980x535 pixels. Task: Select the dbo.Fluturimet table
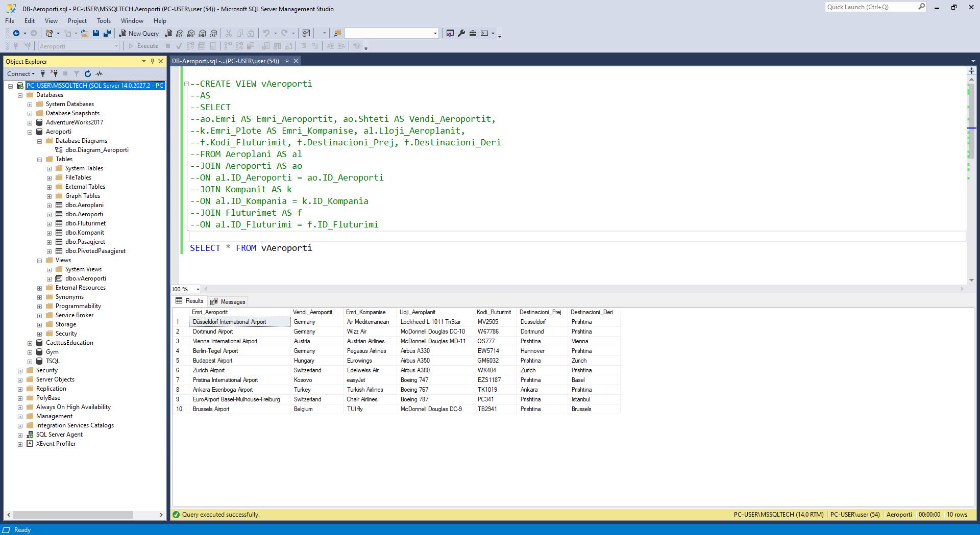pos(85,223)
